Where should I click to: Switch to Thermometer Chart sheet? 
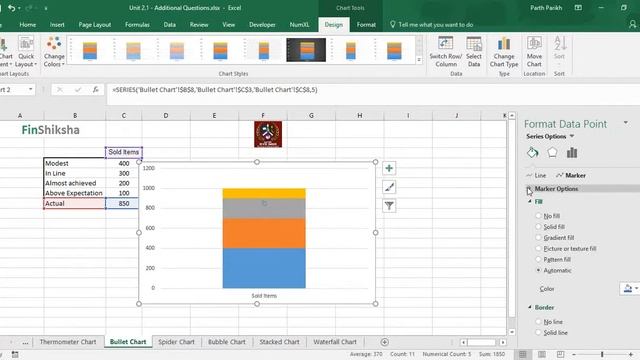click(68, 342)
